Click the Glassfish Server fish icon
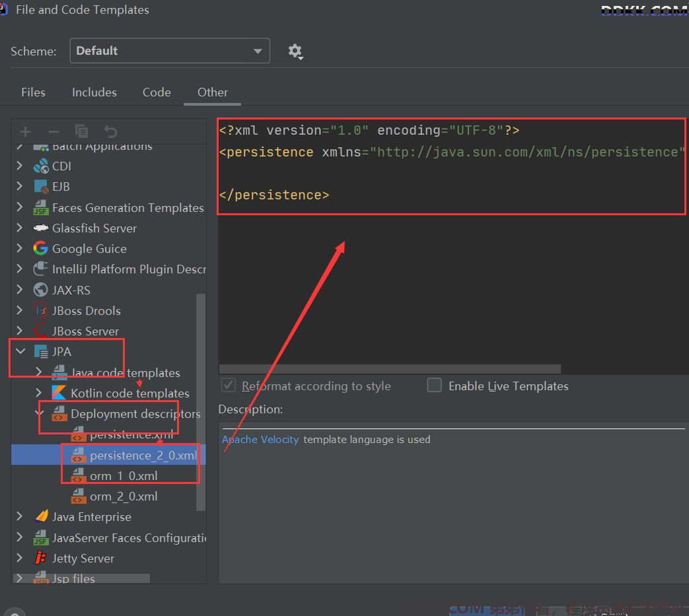Image resolution: width=689 pixels, height=616 pixels. pos(41,228)
